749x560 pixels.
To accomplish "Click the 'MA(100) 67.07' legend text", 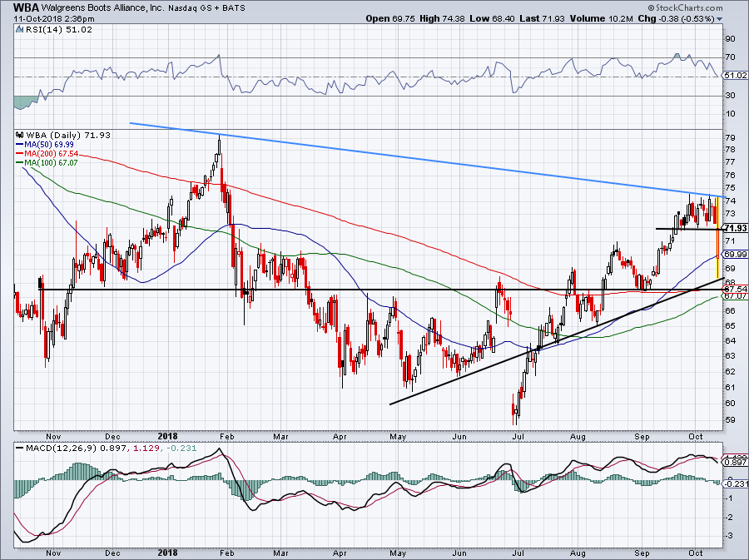I will point(51,163).
